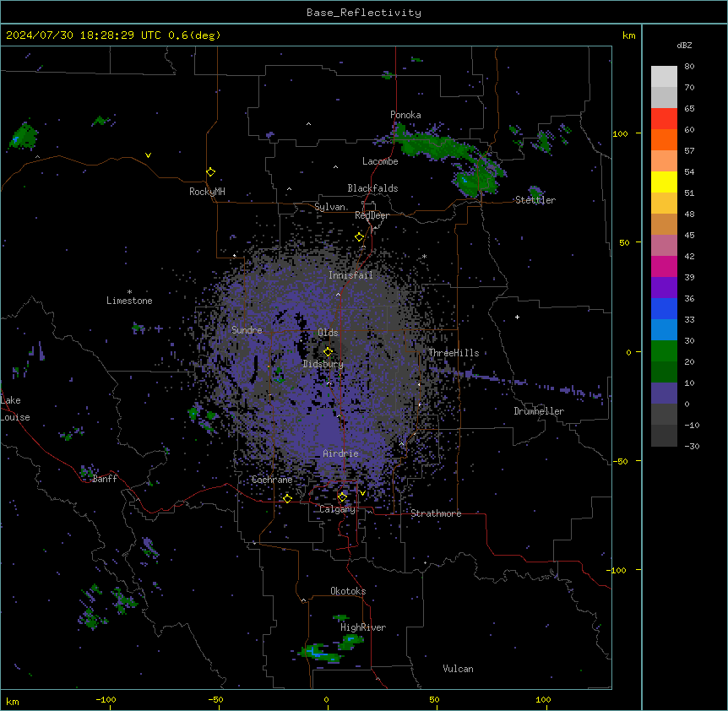Click the yellow diamond marker near RockyMH
The height and width of the screenshot is (711, 728).
tap(211, 172)
